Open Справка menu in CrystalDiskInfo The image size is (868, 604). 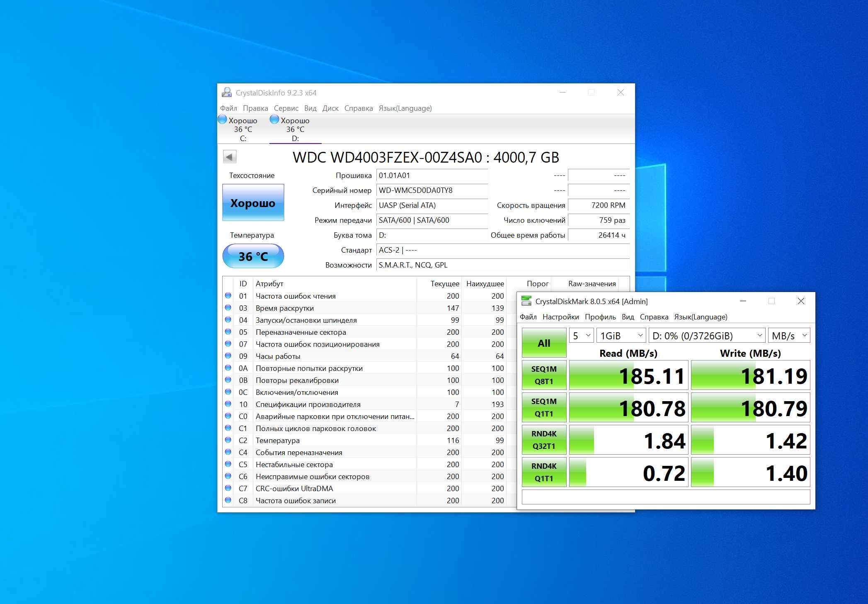(359, 108)
